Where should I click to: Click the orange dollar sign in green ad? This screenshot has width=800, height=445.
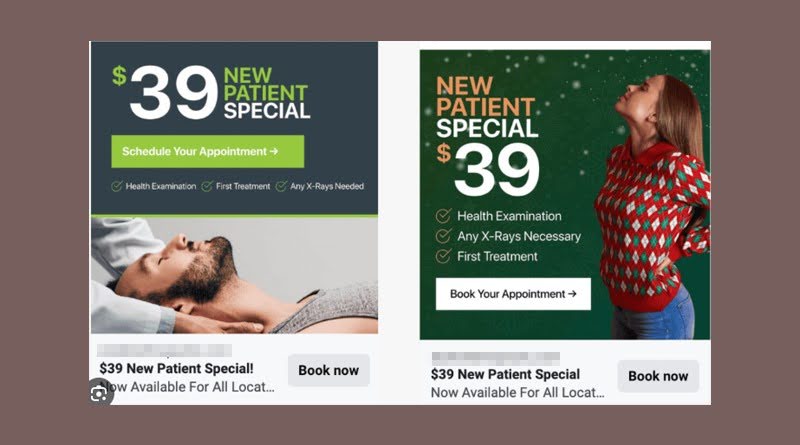click(x=444, y=153)
